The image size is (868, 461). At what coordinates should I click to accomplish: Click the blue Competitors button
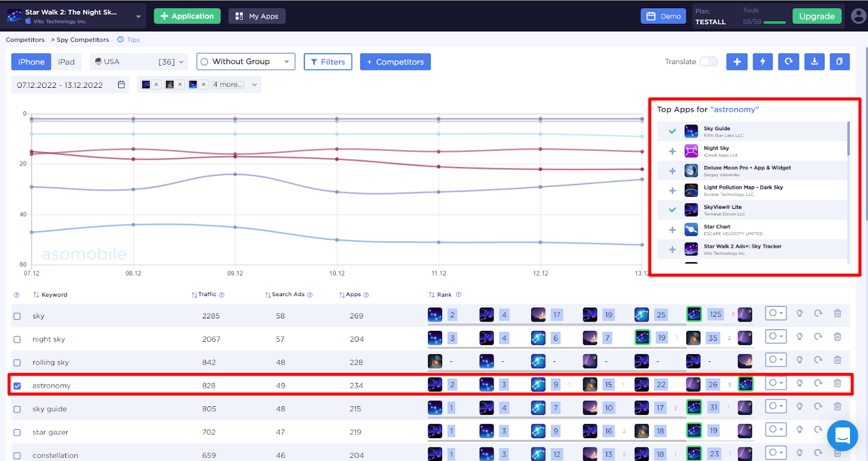click(395, 62)
